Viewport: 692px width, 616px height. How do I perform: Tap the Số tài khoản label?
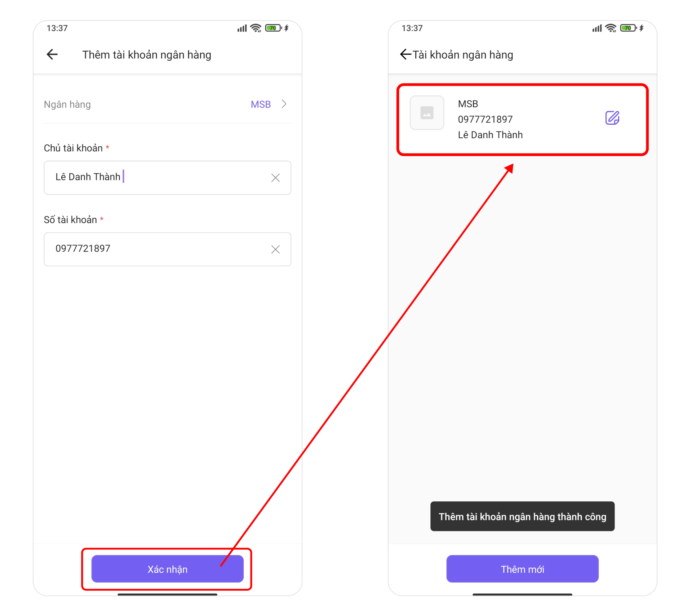coord(74,220)
